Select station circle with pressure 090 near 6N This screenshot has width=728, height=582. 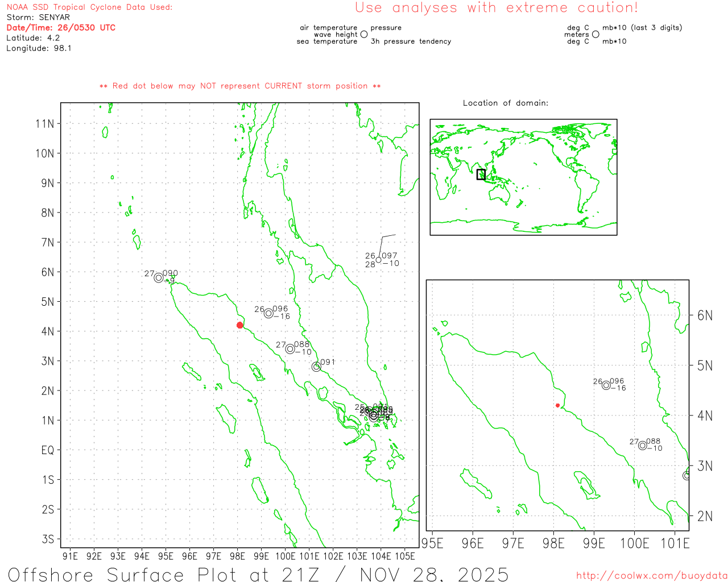(x=159, y=278)
